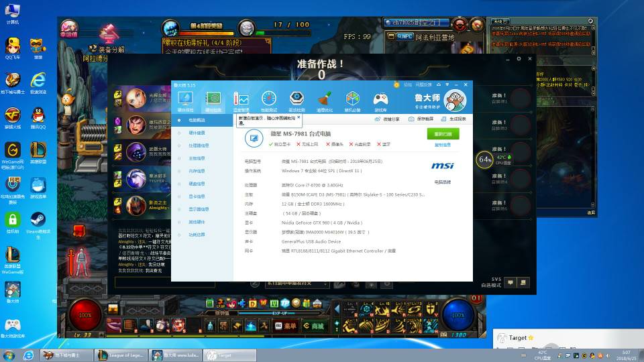
Task: Open 穿越火线 desktop icon
Action: point(13,118)
